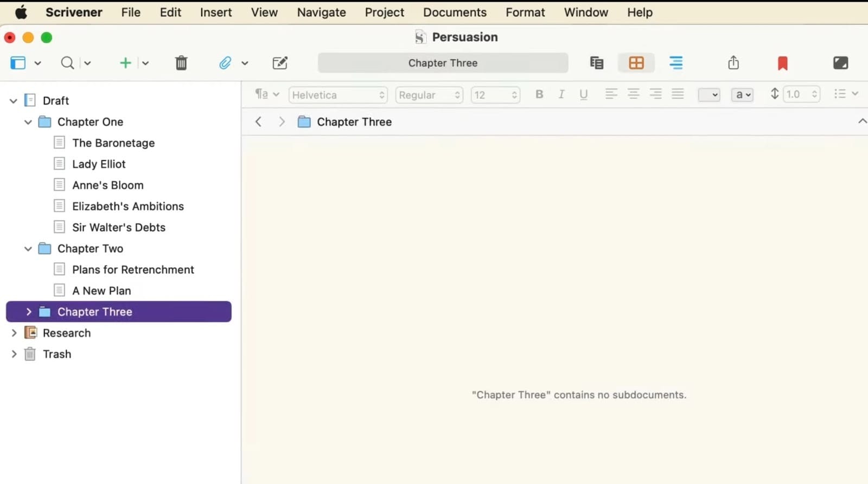Open the Apple menu

pos(21,12)
